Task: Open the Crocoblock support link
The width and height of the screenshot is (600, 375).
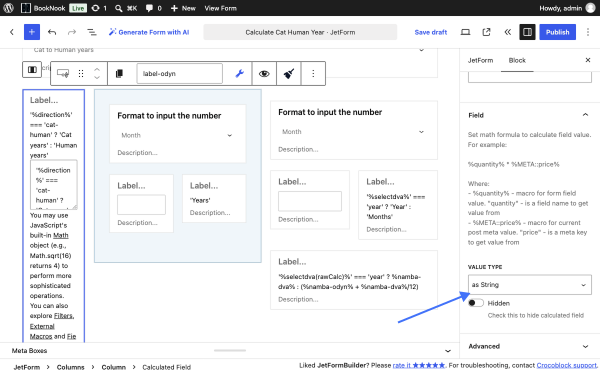Action: coord(567,365)
